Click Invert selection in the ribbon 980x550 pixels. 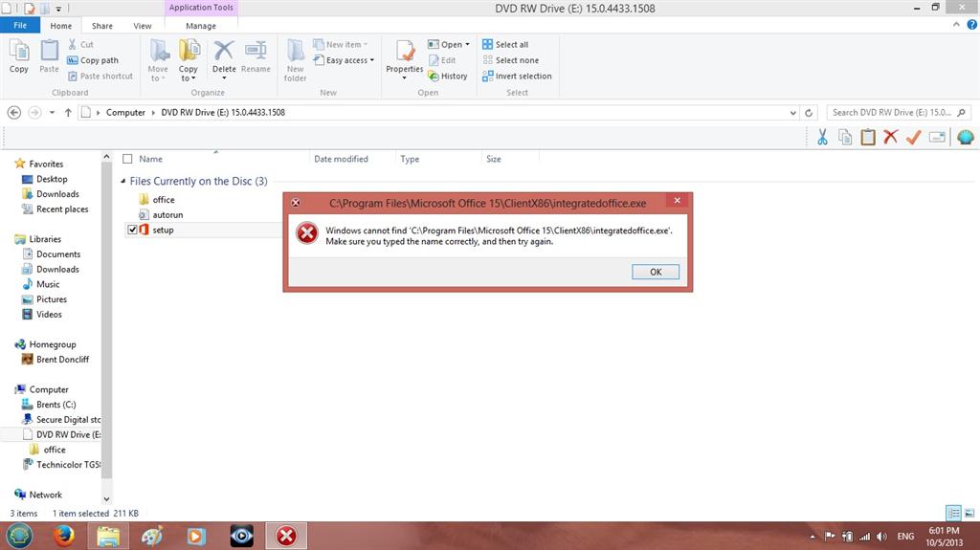(x=517, y=76)
